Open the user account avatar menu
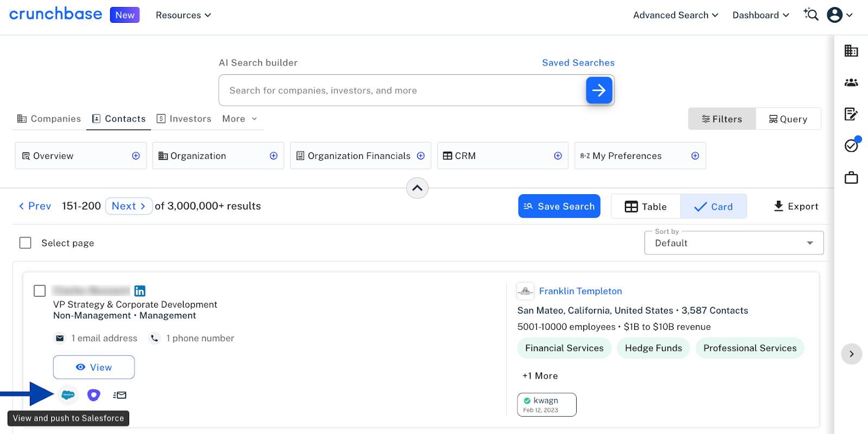Viewport: 868px width, 434px height. pyautogui.click(x=834, y=15)
